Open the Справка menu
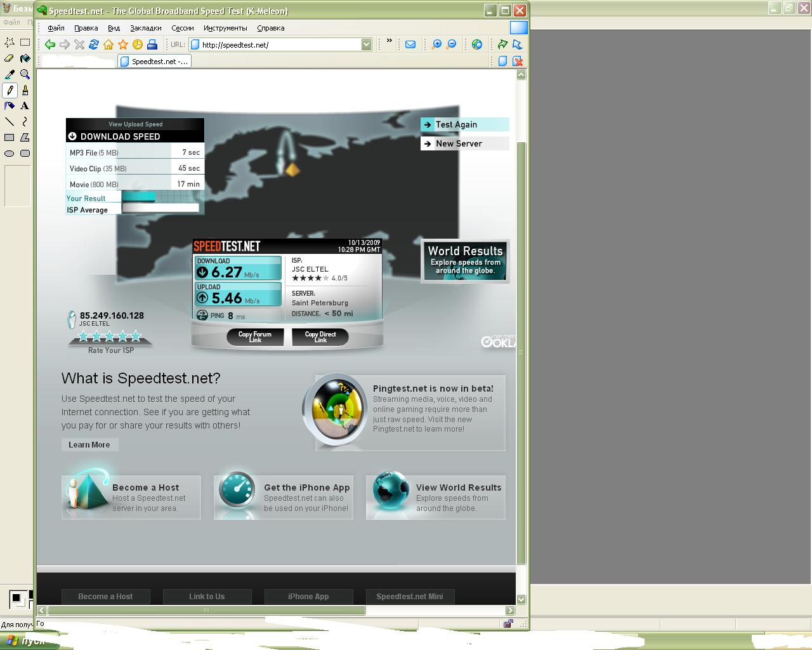812x650 pixels. pyautogui.click(x=270, y=28)
